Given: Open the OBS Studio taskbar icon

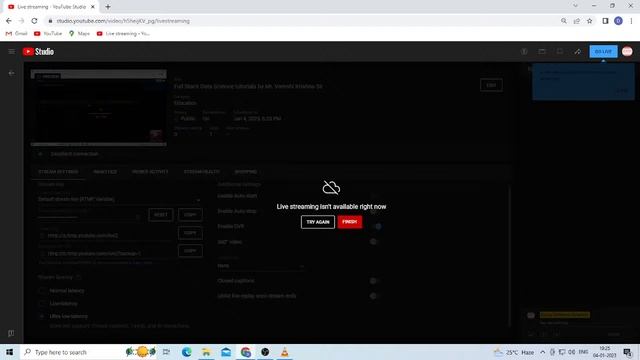Looking at the screenshot, I should pos(265,352).
